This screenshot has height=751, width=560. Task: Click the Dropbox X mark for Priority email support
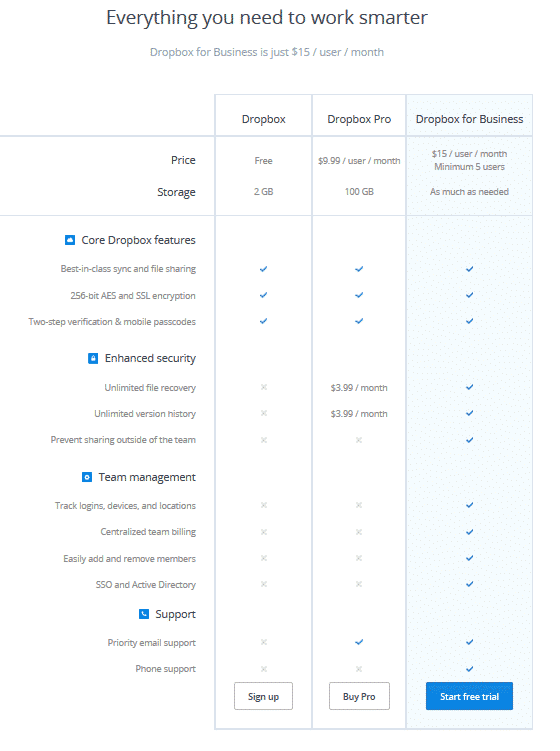click(x=263, y=642)
